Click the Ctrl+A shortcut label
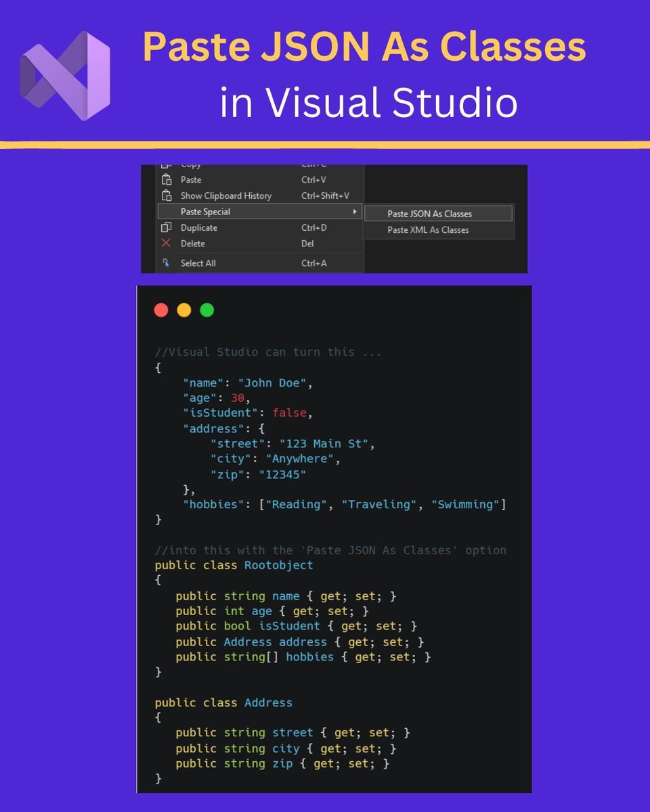The image size is (650, 812). tap(314, 263)
